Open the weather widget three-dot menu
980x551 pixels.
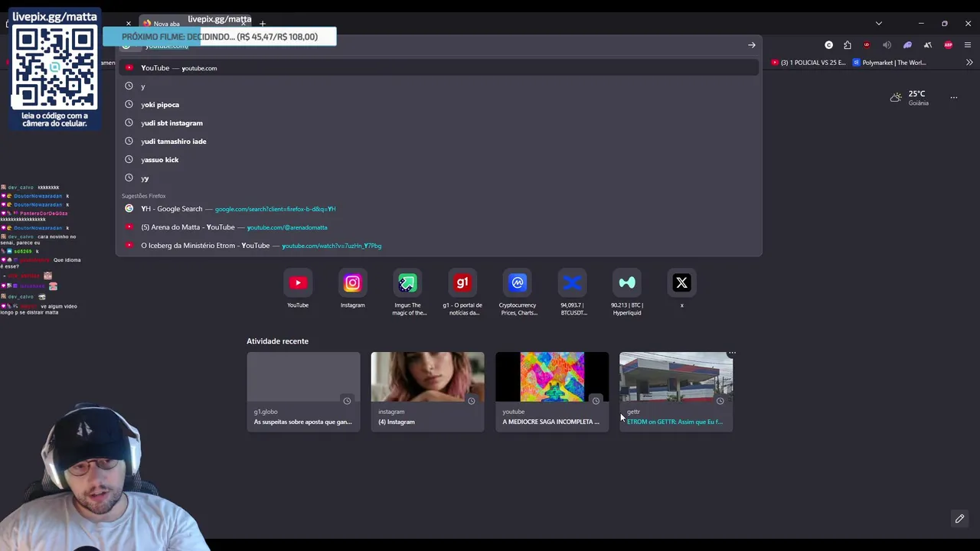pos(953,97)
